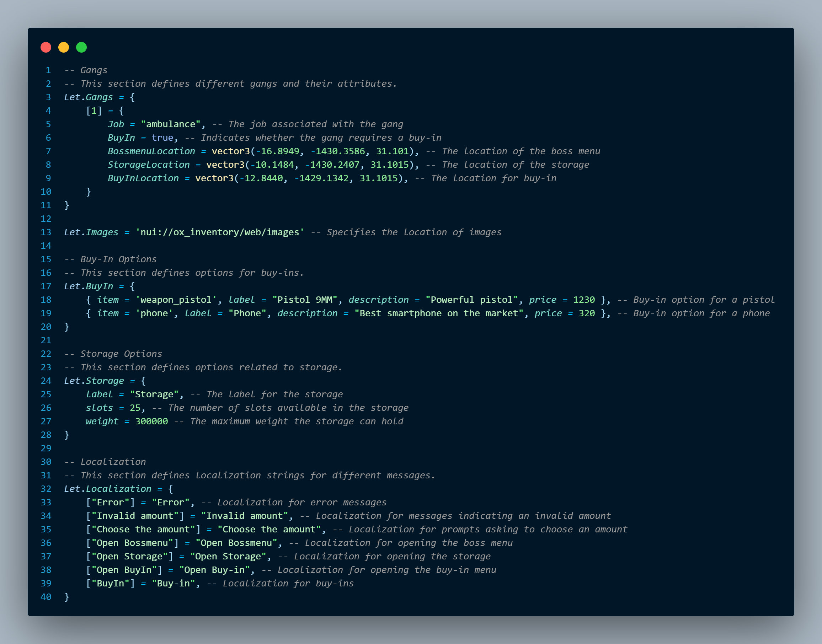Click the nui://ox_inventory/web/images path string
This screenshot has height=644, width=822.
(220, 232)
